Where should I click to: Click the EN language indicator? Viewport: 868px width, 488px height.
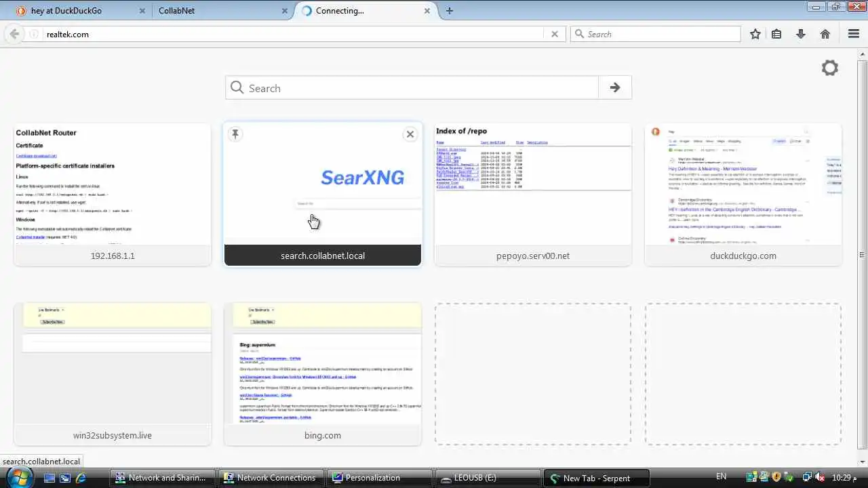(x=721, y=477)
